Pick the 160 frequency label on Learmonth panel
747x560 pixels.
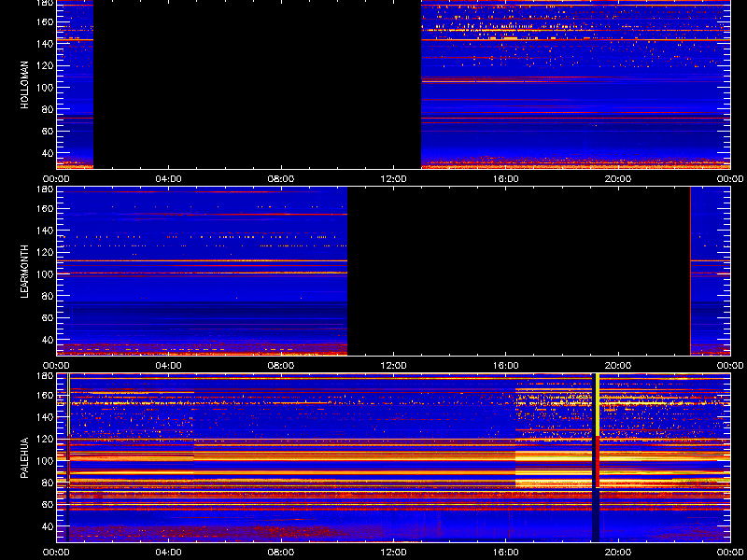click(44, 208)
